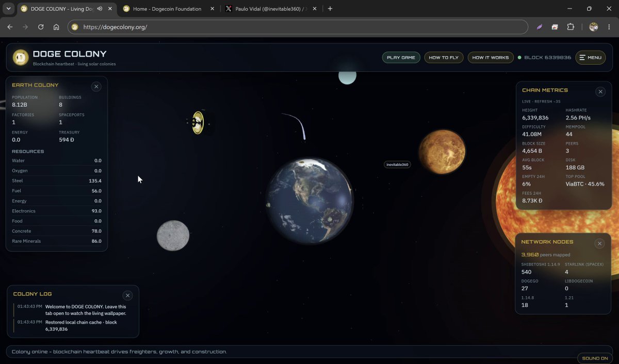This screenshot has width=619, height=364.
Task: Toggle the Sound On button
Action: point(595,358)
